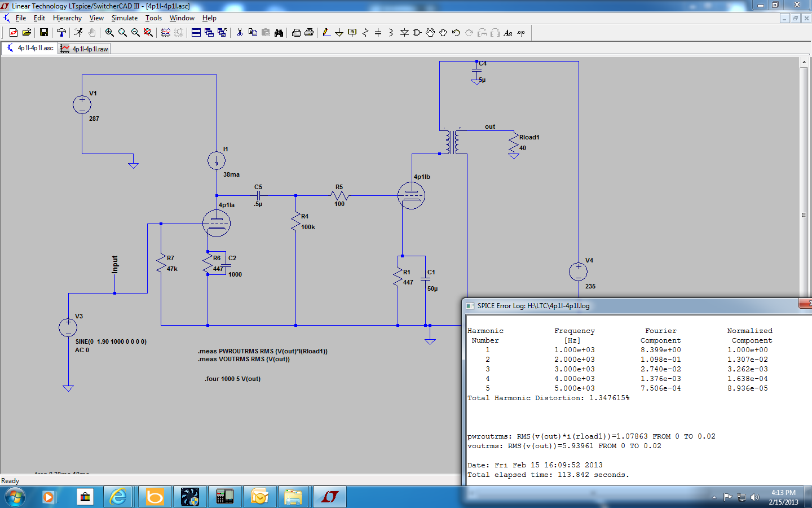Click the Print icon

pos(309,33)
